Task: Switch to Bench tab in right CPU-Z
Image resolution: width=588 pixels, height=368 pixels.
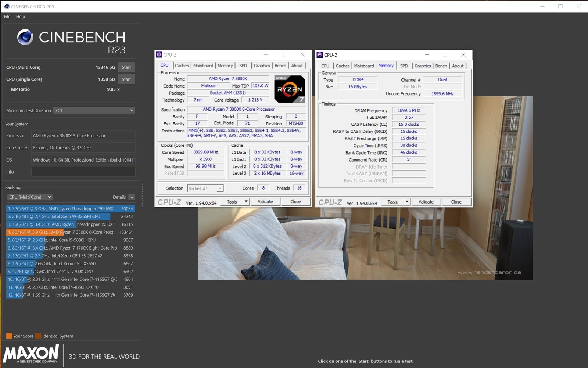Action: [441, 66]
